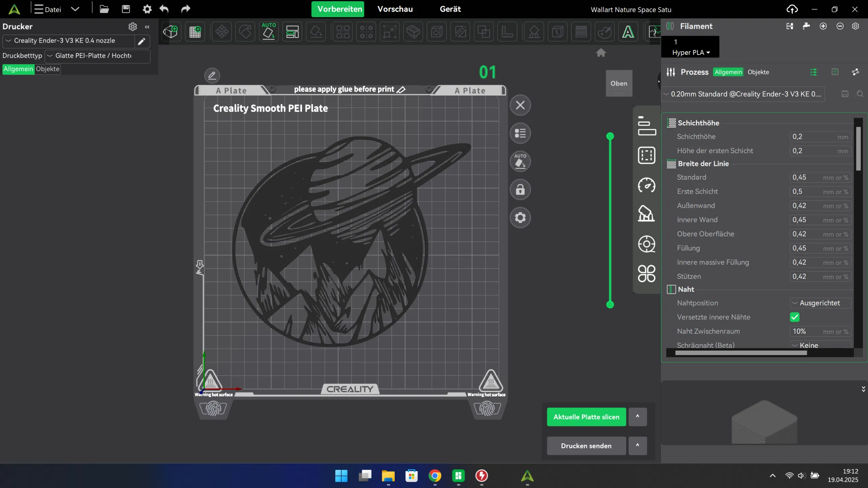Viewport: 868px width, 488px height.
Task: Select Allgemein in Drucker panel
Action: [x=18, y=69]
